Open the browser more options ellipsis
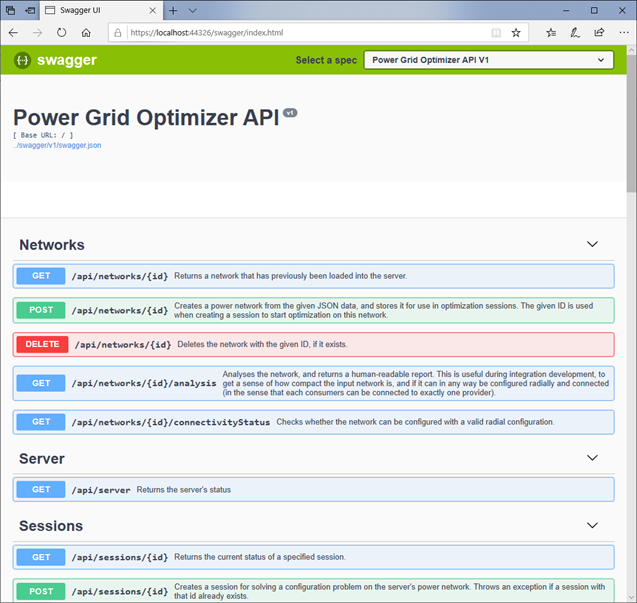This screenshot has height=603, width=637. pyautogui.click(x=624, y=33)
